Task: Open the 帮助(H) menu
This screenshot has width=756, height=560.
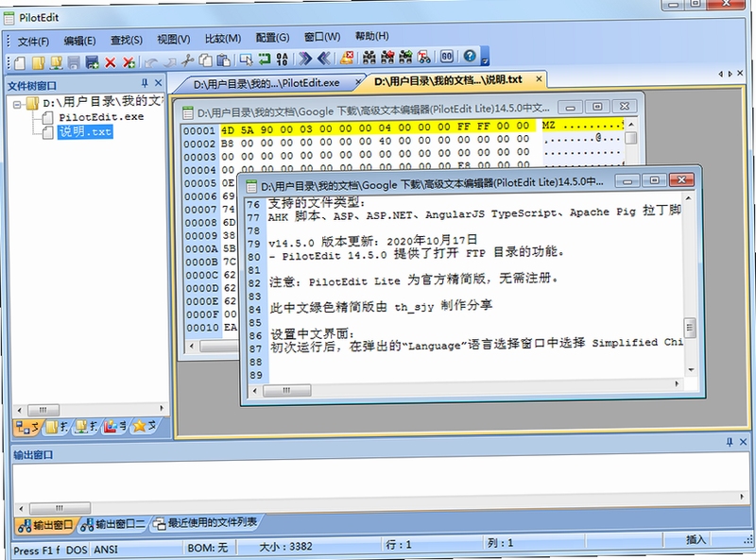Action: pyautogui.click(x=371, y=36)
